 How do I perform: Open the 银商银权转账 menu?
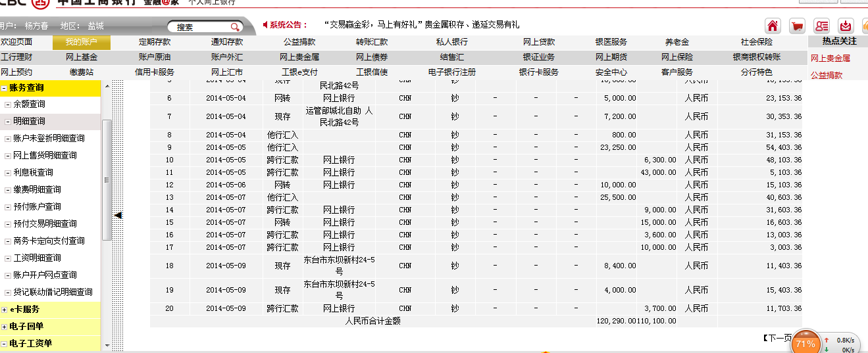(x=757, y=57)
